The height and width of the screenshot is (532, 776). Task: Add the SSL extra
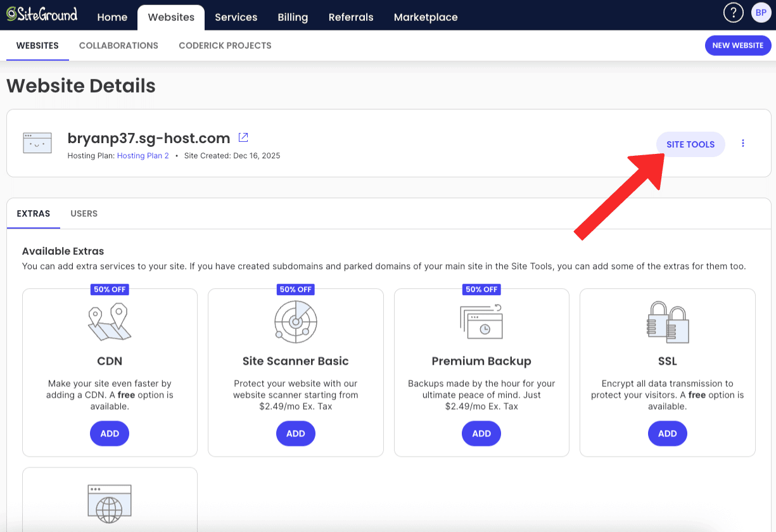pos(668,434)
